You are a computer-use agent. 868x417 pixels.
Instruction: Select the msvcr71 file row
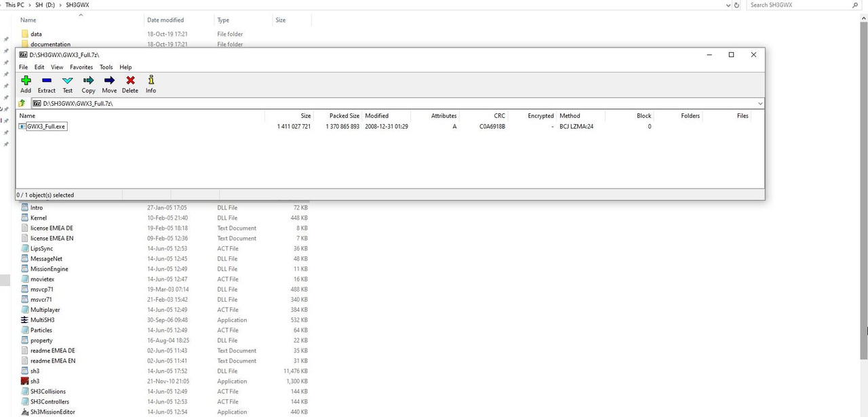coord(165,300)
